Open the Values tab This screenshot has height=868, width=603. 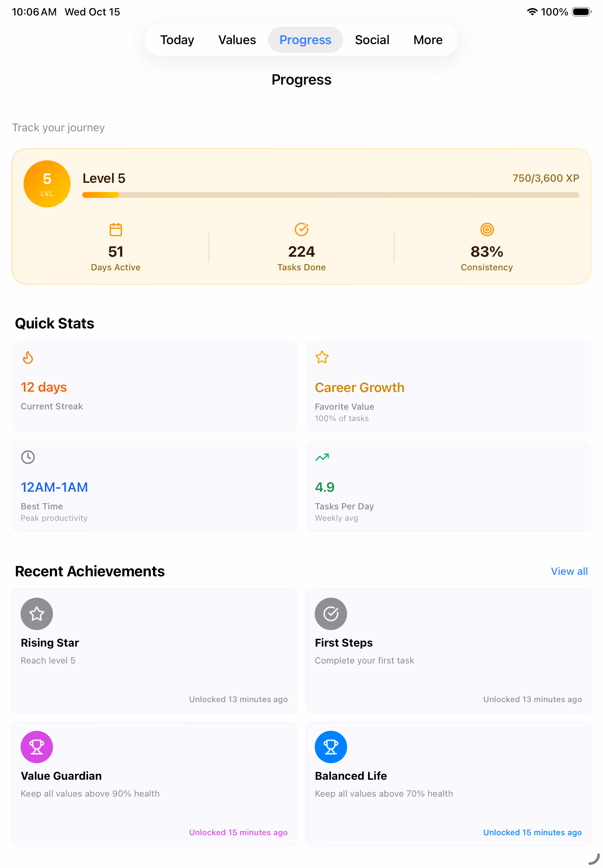[237, 40]
